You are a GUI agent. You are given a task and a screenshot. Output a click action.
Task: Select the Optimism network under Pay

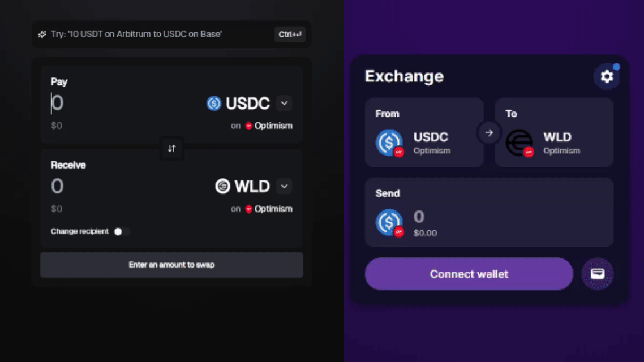tap(269, 126)
